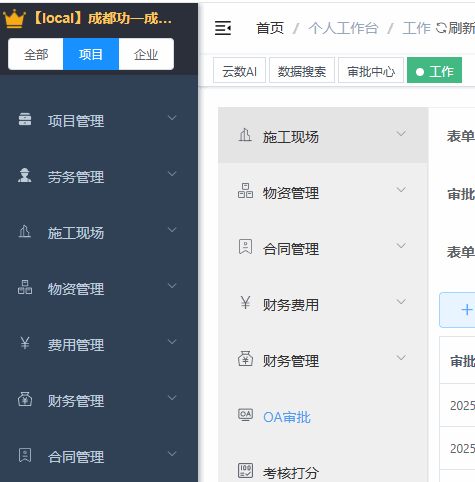Viewport: 475px width, 482px height.
Task: Click the 费用管理 yen icon in dark sidebar
Action: pos(25,343)
